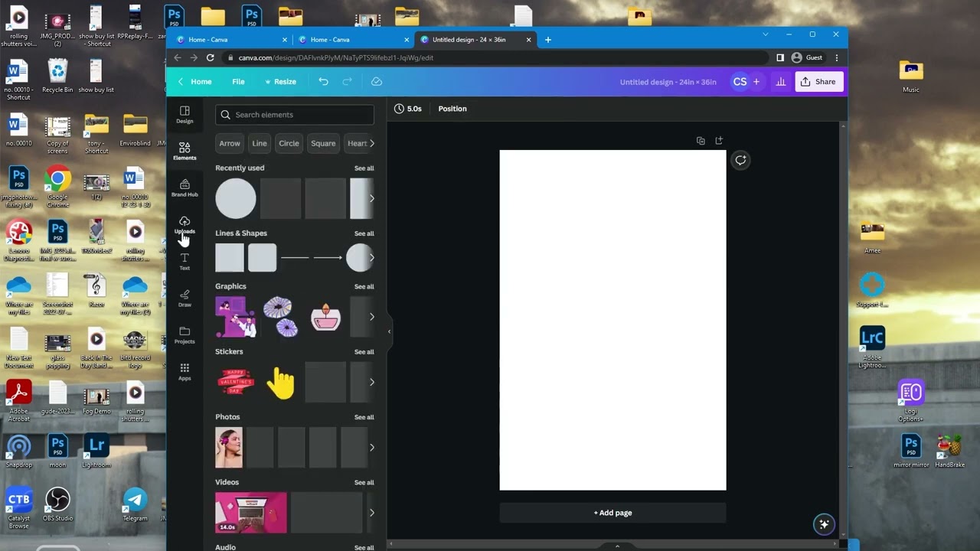Click the Share button
Viewport: 980px width, 551px height.
(x=818, y=81)
